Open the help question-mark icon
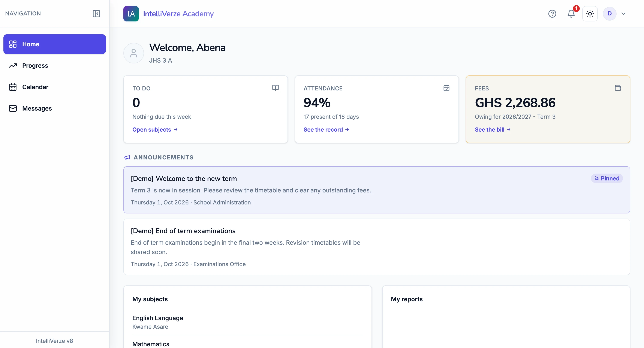Viewport: 644px width, 348px height. click(x=552, y=13)
